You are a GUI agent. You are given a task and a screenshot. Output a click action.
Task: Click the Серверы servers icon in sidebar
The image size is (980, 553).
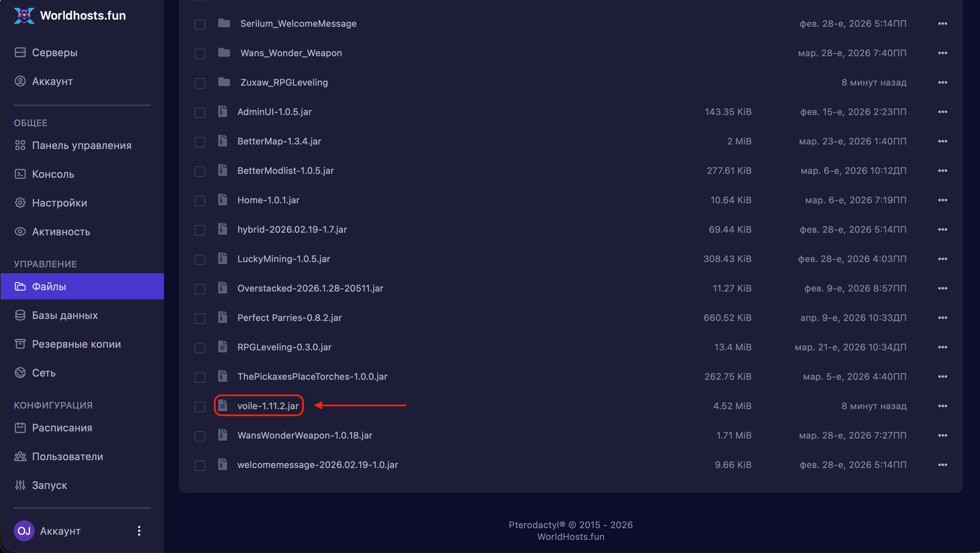20,52
